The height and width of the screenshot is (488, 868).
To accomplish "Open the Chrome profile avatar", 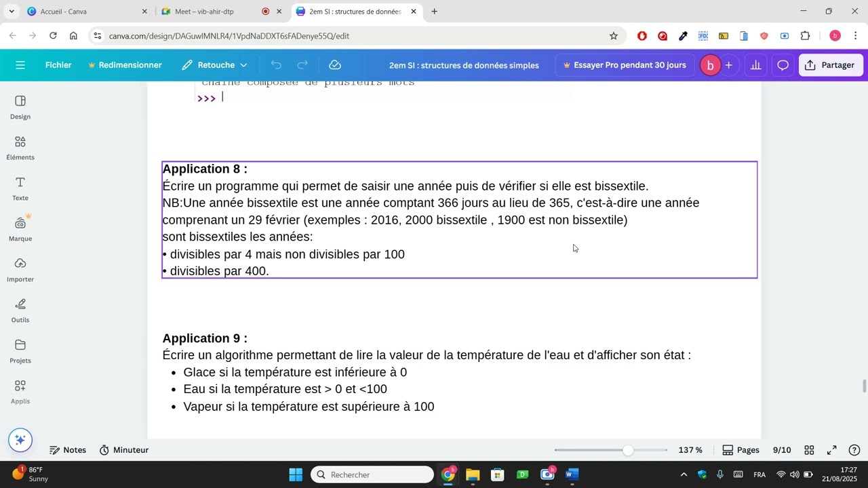I will pos(835,36).
